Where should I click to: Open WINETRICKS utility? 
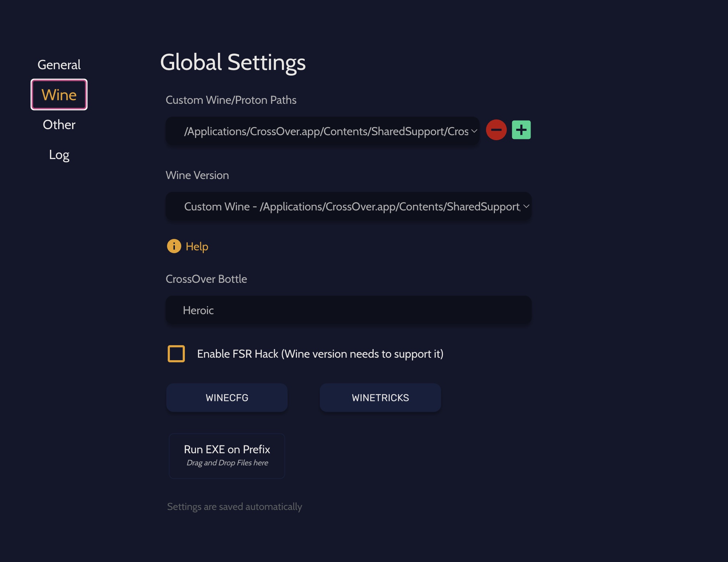point(380,397)
